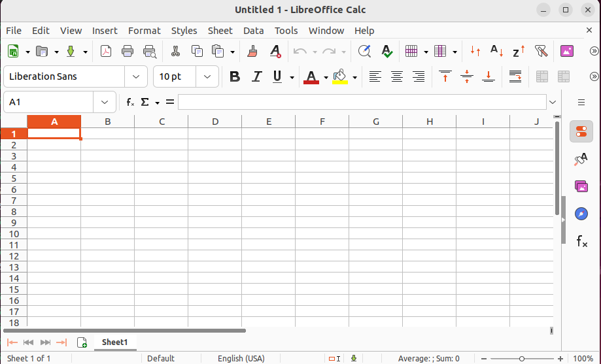Expand the formula bar chevron
The image size is (601, 364).
(553, 102)
